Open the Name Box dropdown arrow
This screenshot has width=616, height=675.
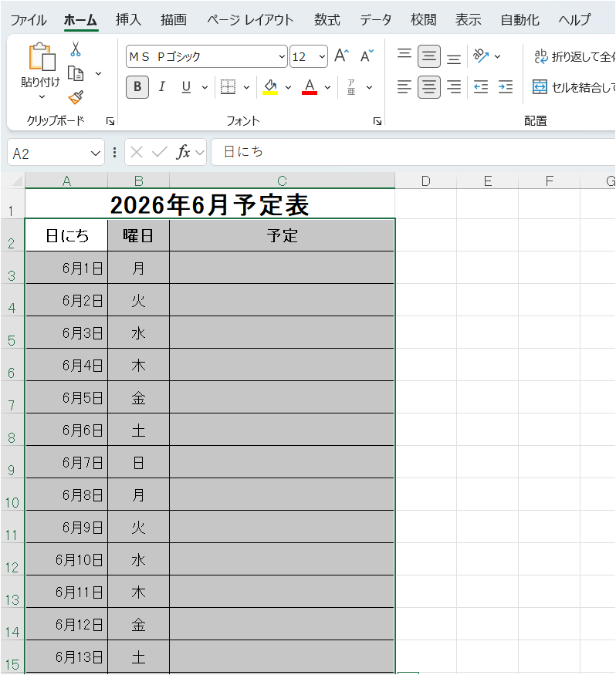(96, 153)
